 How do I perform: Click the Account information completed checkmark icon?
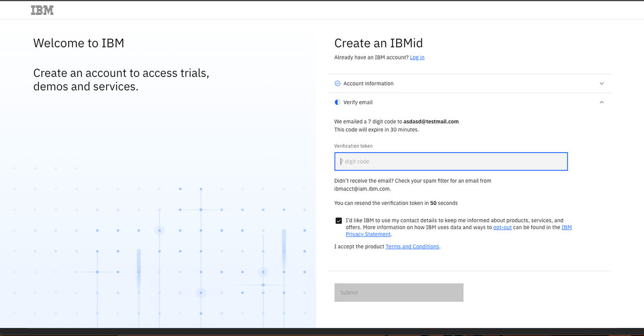pyautogui.click(x=338, y=84)
